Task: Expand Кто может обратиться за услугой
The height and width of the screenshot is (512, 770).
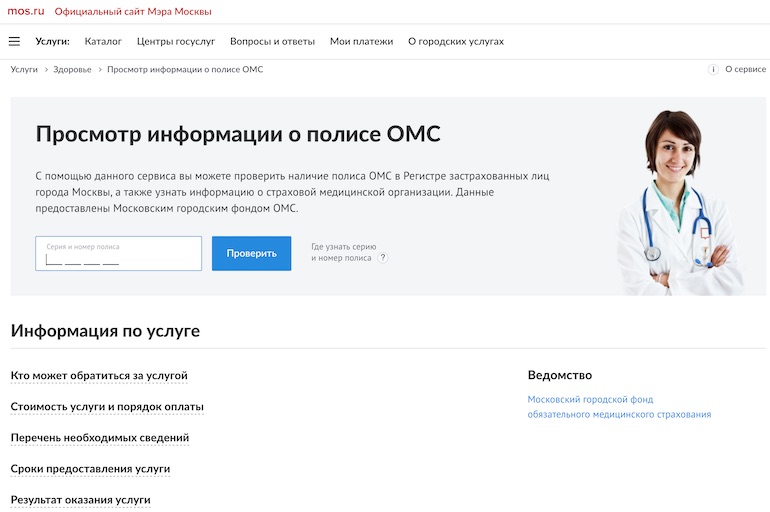Action: (99, 376)
